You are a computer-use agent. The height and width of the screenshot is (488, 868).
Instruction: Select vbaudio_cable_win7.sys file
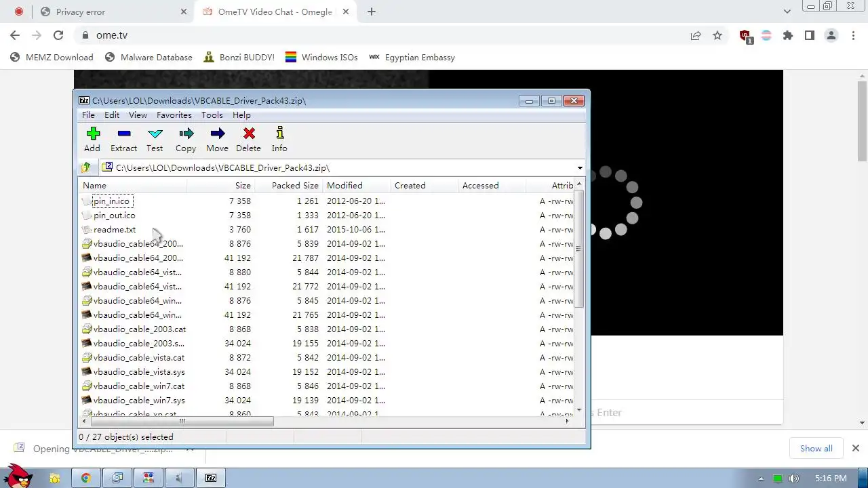138,400
